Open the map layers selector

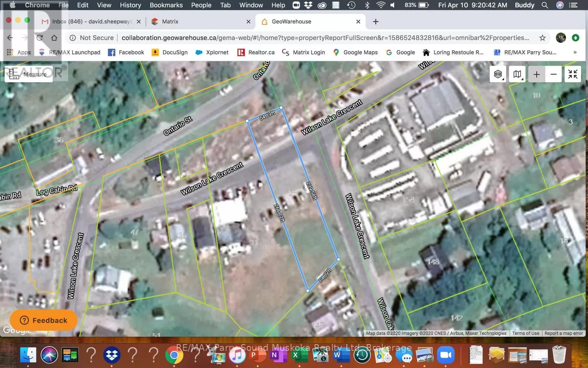pos(498,74)
